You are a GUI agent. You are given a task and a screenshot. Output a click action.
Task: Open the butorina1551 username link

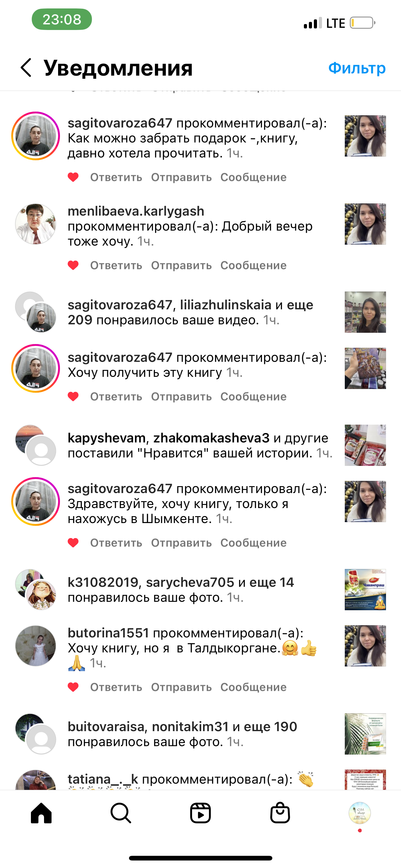108,633
